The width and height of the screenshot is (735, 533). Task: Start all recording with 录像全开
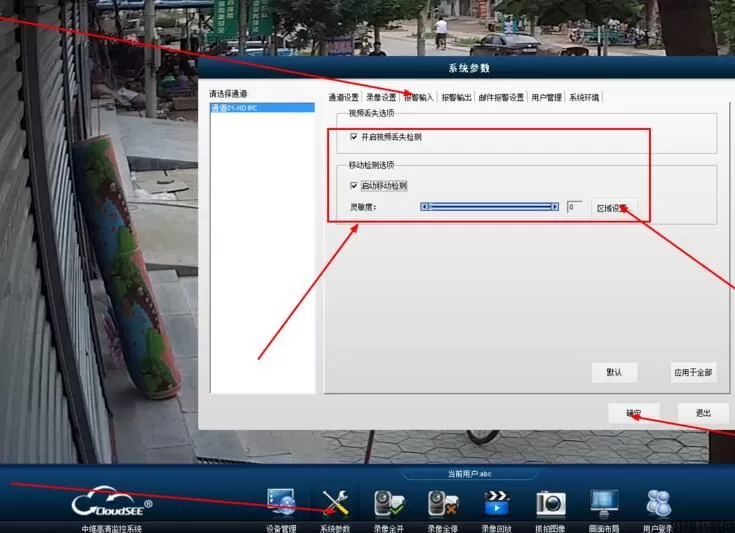click(388, 503)
